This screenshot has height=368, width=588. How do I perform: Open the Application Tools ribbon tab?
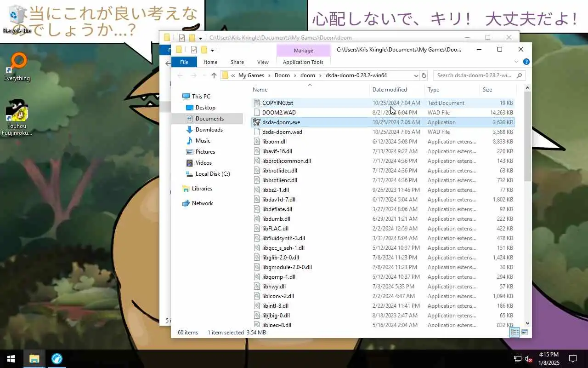(303, 62)
